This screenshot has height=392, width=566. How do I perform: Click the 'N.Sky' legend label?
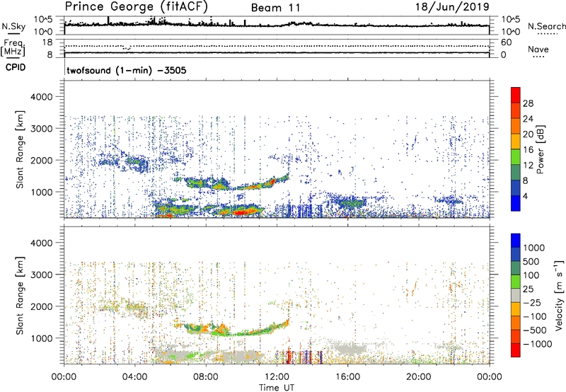coord(13,26)
